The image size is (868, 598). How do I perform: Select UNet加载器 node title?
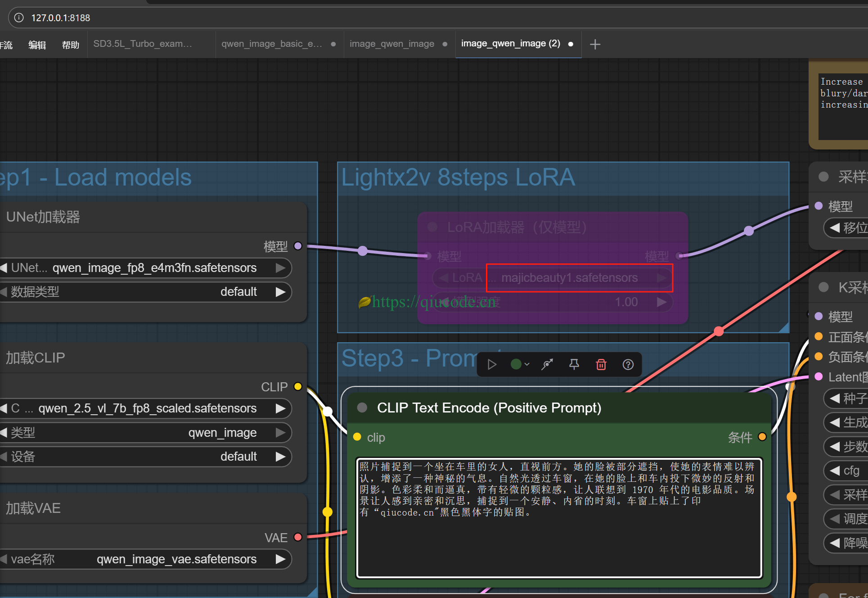[x=43, y=217]
